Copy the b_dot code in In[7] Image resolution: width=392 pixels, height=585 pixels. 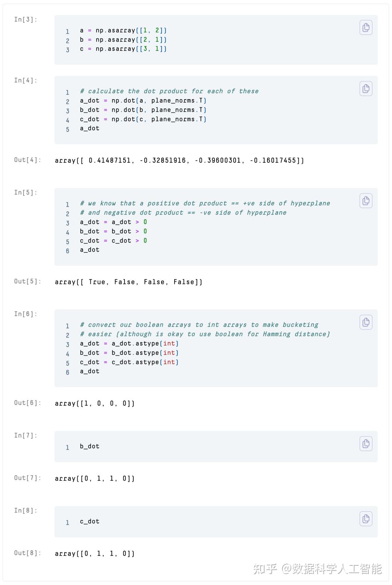pyautogui.click(x=366, y=443)
